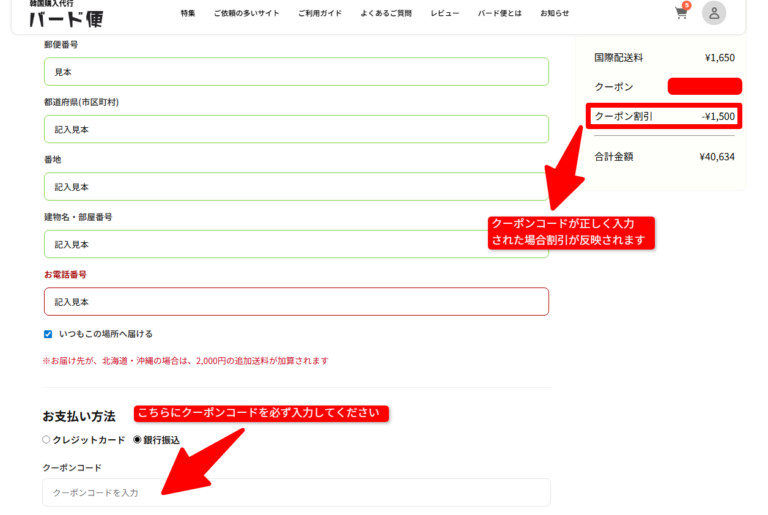Click the バード便 site logo
The width and height of the screenshot is (768, 515).
pyautogui.click(x=66, y=15)
